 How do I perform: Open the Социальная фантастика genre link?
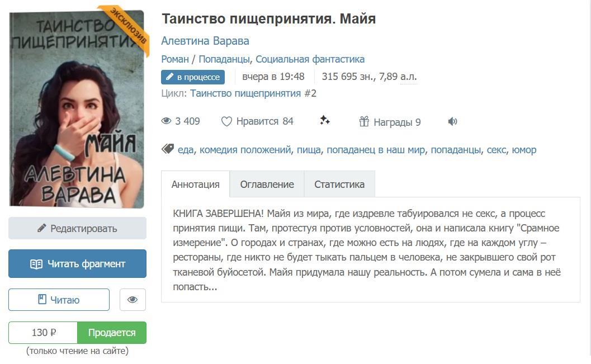pos(310,59)
